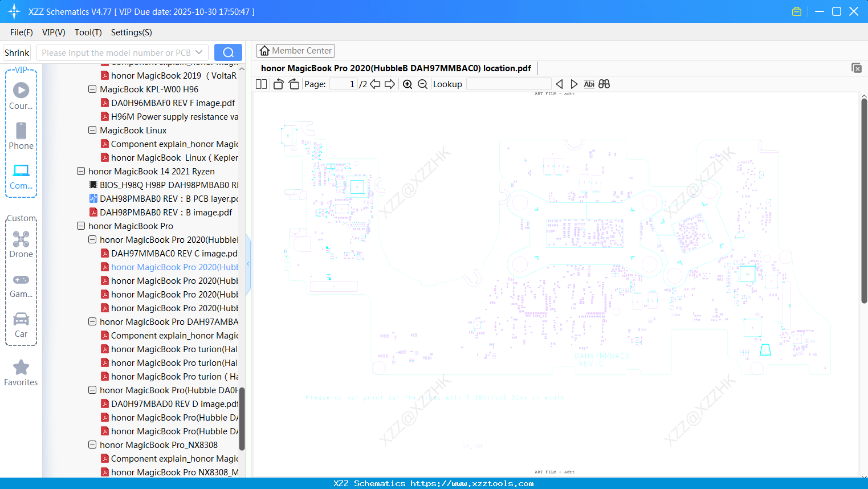The image size is (868, 489).
Task: Open DAH97MMBAC0 REV C image.pdf
Action: 170,253
